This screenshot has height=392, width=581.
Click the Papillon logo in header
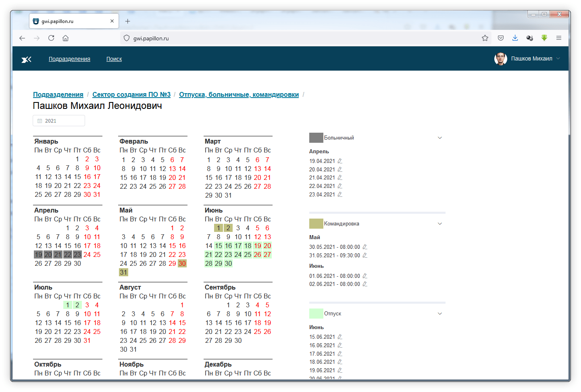pyautogui.click(x=27, y=59)
